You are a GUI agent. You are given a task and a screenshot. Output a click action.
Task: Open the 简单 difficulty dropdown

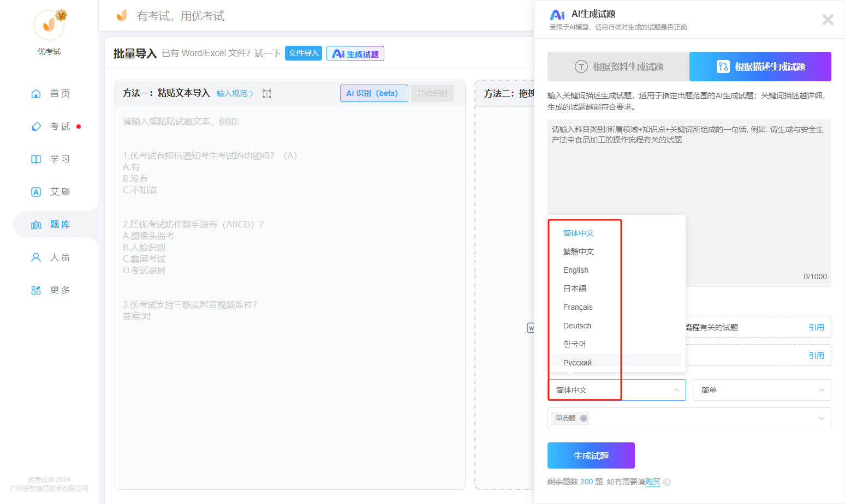(762, 390)
